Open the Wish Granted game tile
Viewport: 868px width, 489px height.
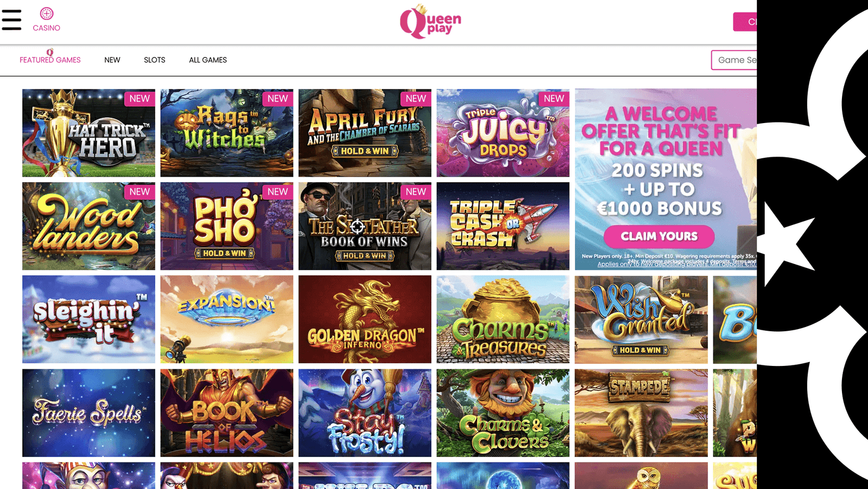[x=641, y=319]
